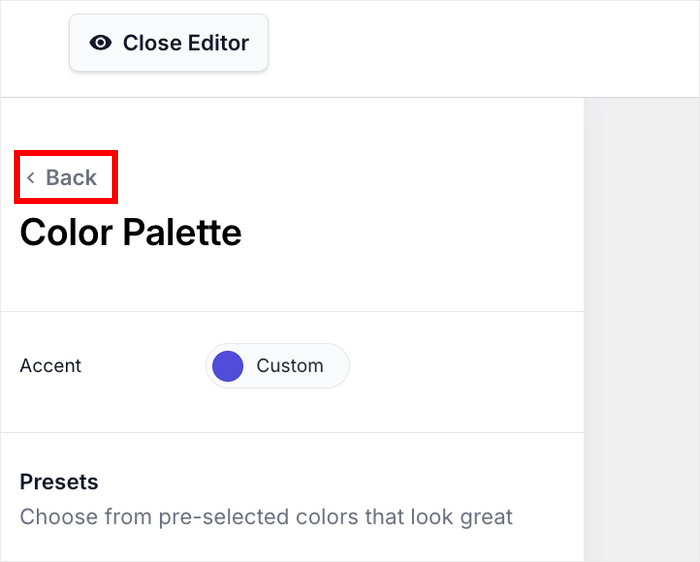Click blank area right of Color Palette title
The image size is (700, 562).
(410, 233)
